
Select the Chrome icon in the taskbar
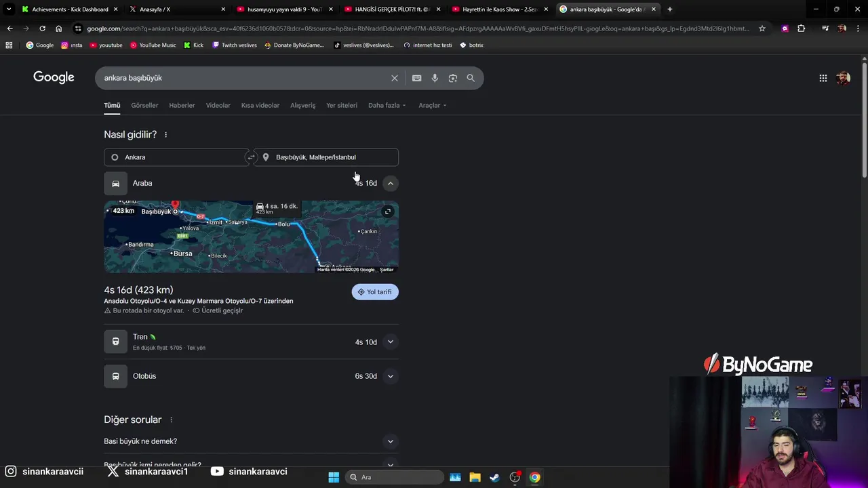tap(534, 477)
